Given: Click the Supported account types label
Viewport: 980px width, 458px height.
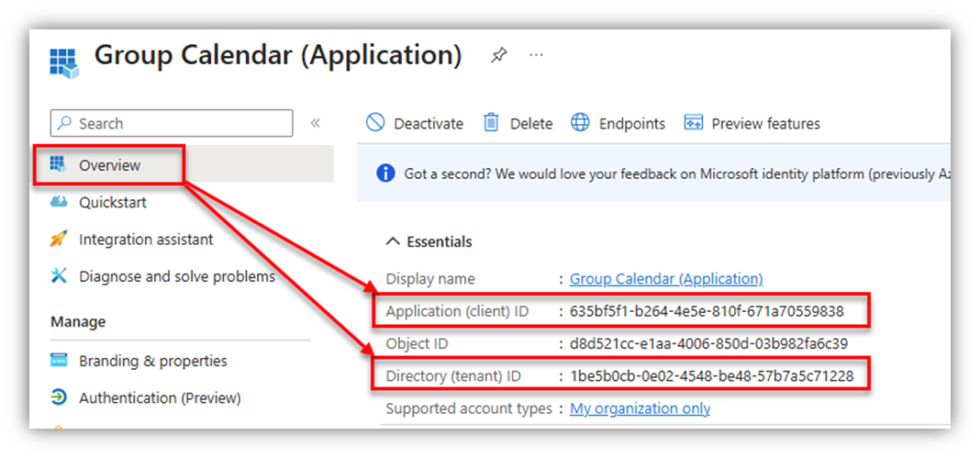Looking at the screenshot, I should 470,408.
